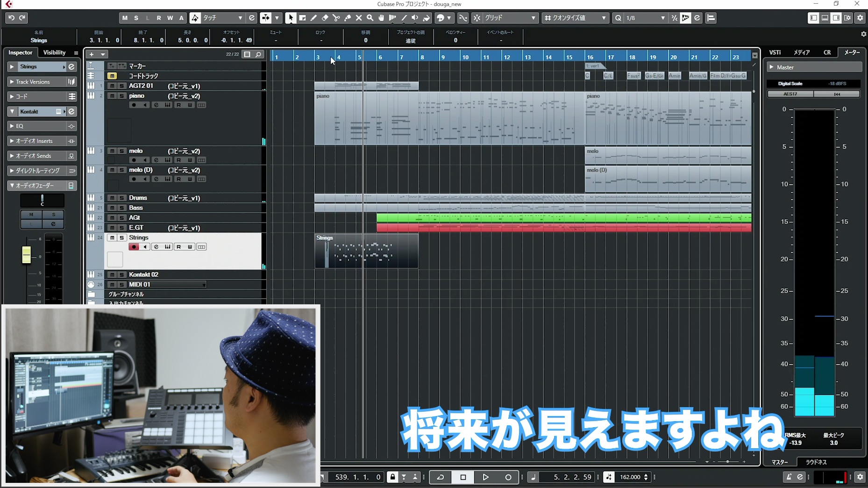Click the Snap to Zero Crossing icon
This screenshot has height=488, width=868.
[x=462, y=18]
